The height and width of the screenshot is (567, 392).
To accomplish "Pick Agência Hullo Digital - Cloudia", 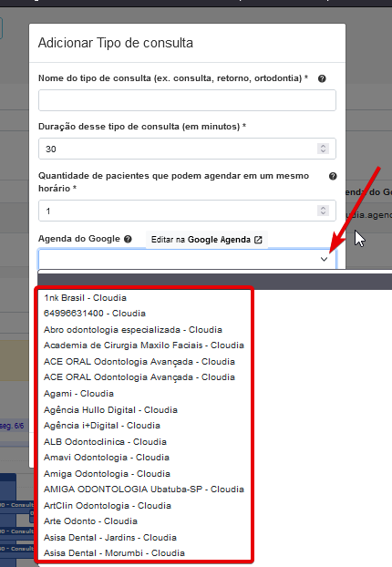I will pos(110,410).
